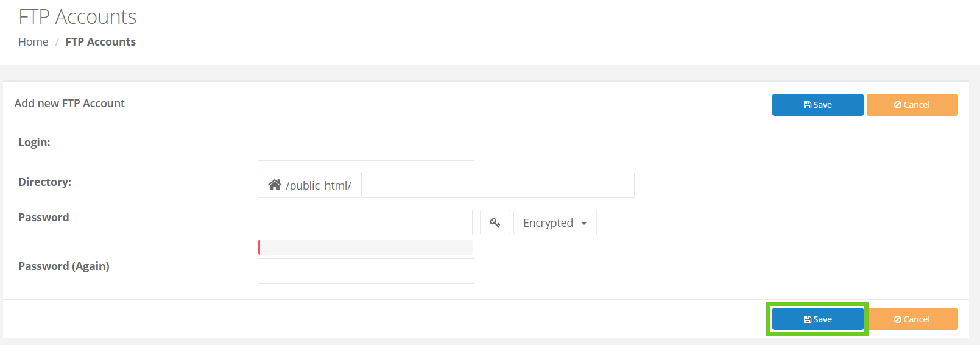
Task: Click the /public_html/ directory prefix label
Action: click(319, 186)
